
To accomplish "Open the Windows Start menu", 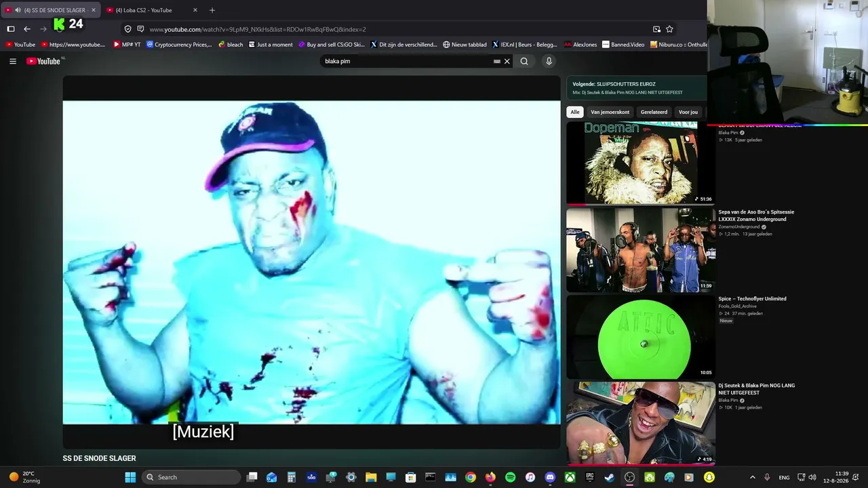I will 130,477.
